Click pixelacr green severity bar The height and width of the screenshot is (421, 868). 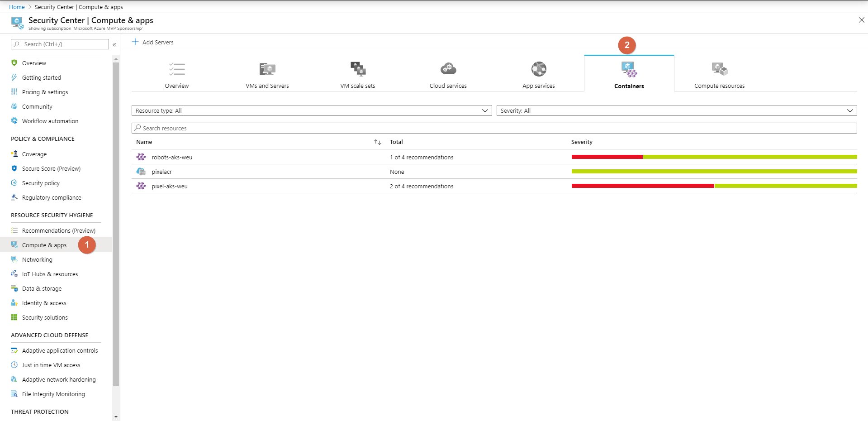[x=714, y=172]
